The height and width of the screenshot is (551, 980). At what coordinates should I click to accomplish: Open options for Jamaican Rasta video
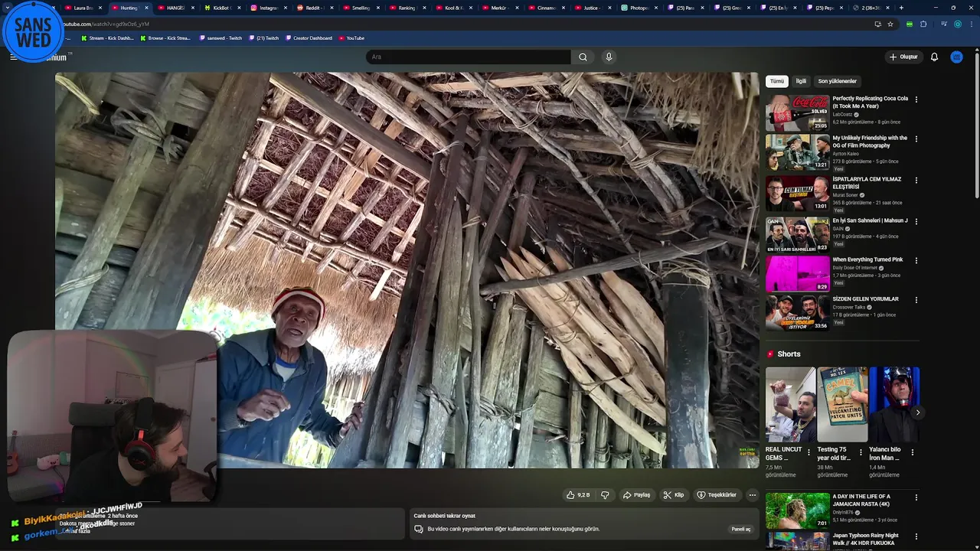coord(916,497)
